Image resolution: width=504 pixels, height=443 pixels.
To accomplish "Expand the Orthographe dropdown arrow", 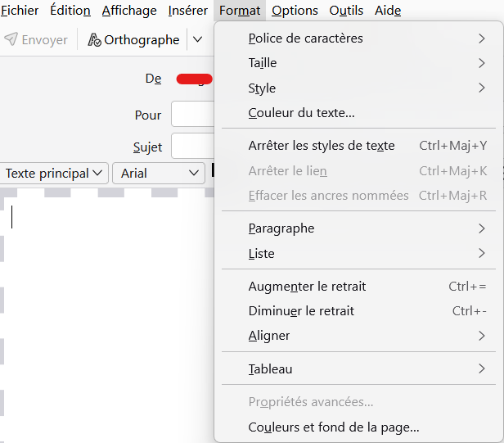I will coord(197,39).
